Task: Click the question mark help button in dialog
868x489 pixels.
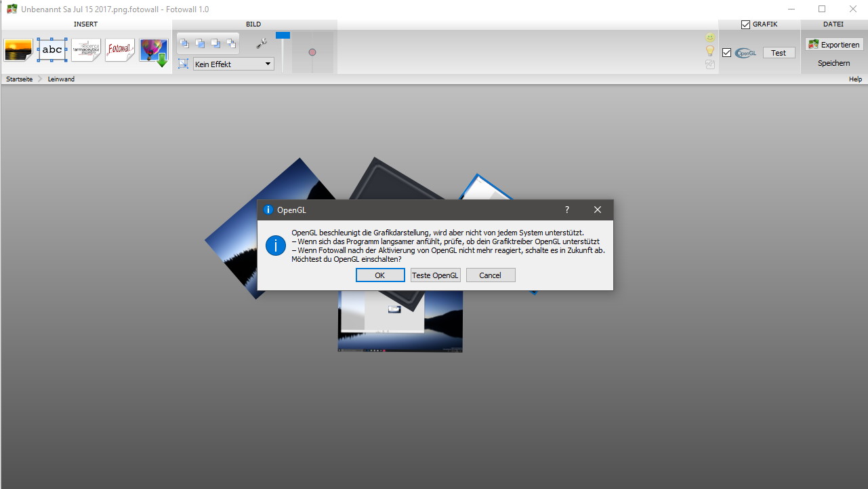Action: click(x=567, y=210)
